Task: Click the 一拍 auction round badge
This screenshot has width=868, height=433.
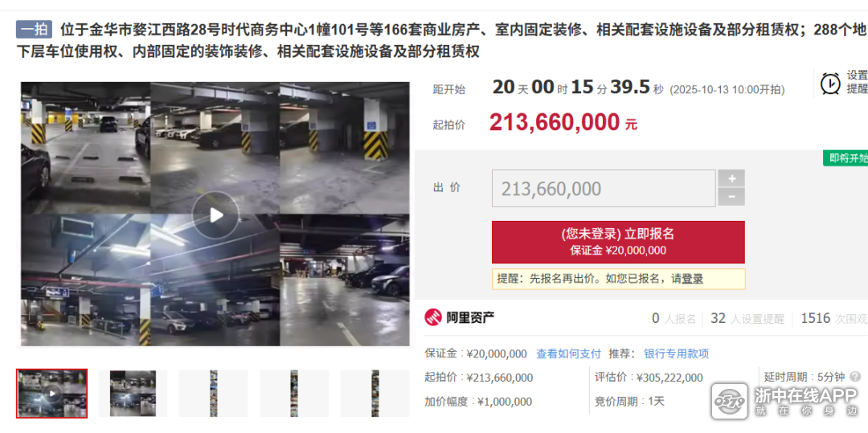Action: click(35, 29)
